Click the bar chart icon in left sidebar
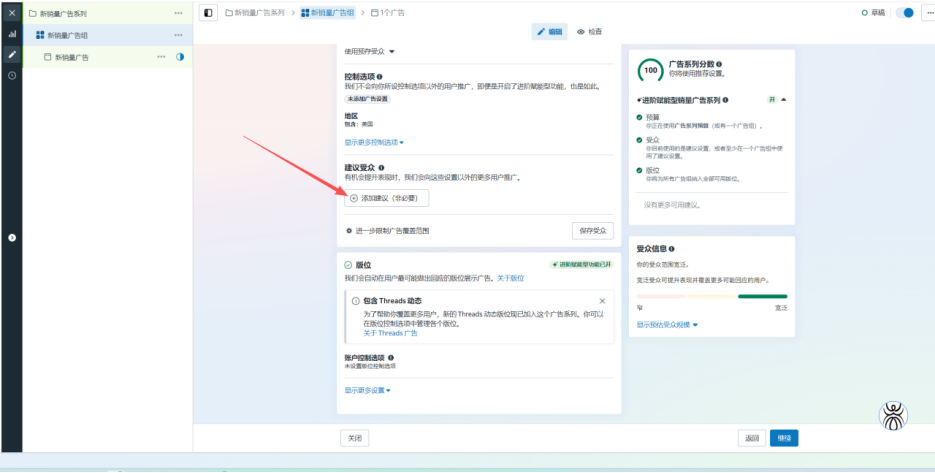This screenshot has height=473, width=935. click(12, 33)
